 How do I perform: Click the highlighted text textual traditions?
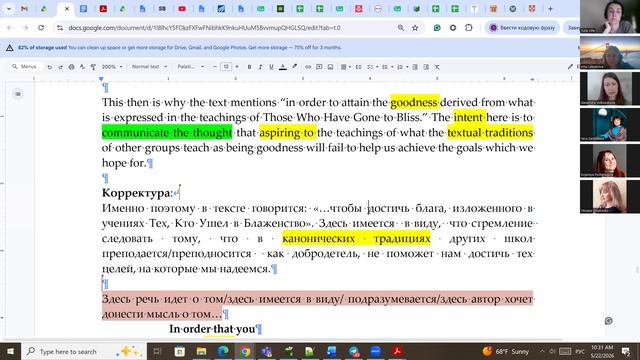[x=490, y=133]
